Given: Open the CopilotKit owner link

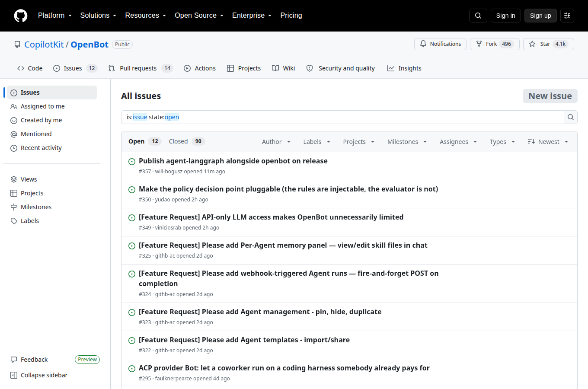Looking at the screenshot, I should (x=44, y=45).
